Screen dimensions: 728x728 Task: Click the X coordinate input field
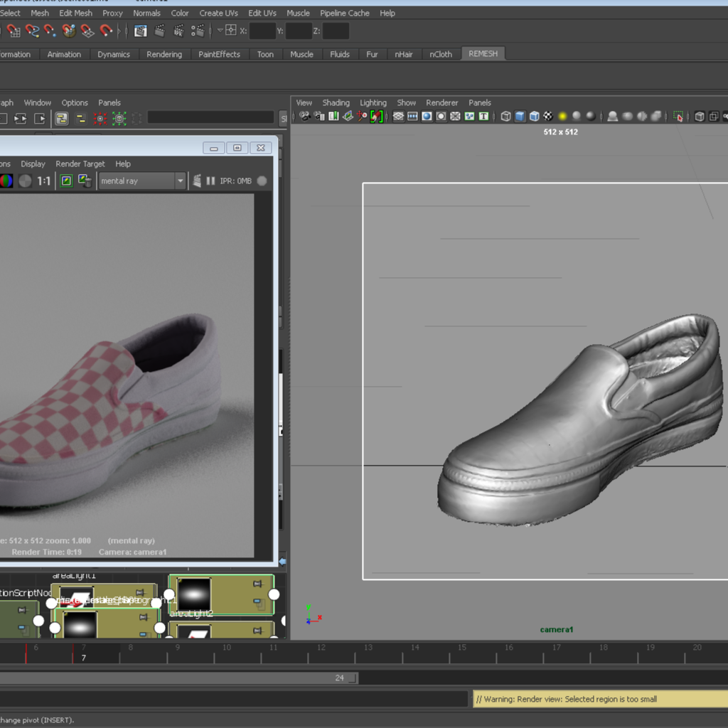coord(262,31)
